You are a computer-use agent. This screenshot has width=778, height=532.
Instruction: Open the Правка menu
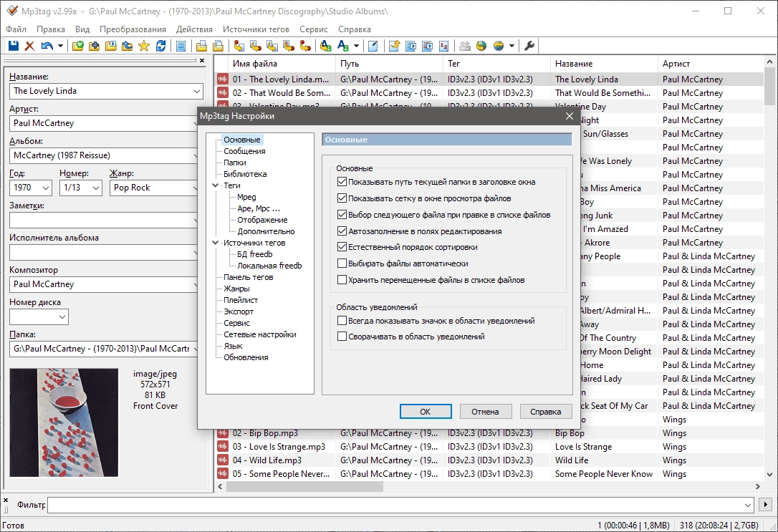coord(51,29)
